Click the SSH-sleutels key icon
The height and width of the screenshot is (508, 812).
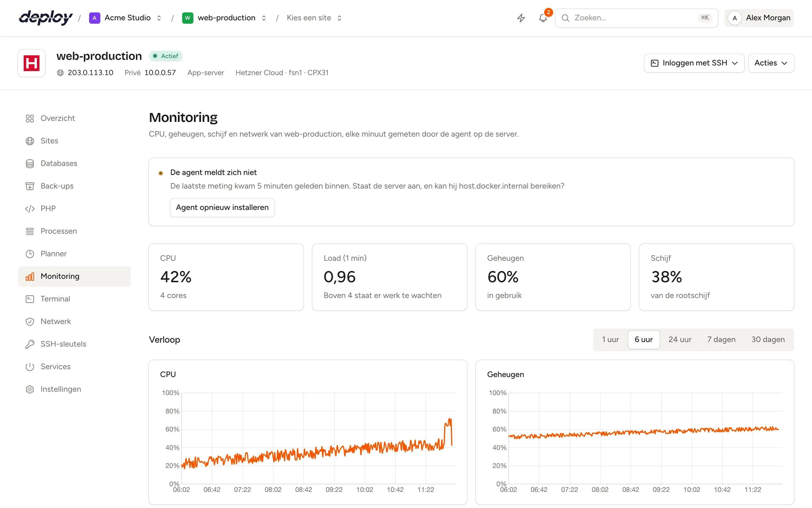point(30,344)
